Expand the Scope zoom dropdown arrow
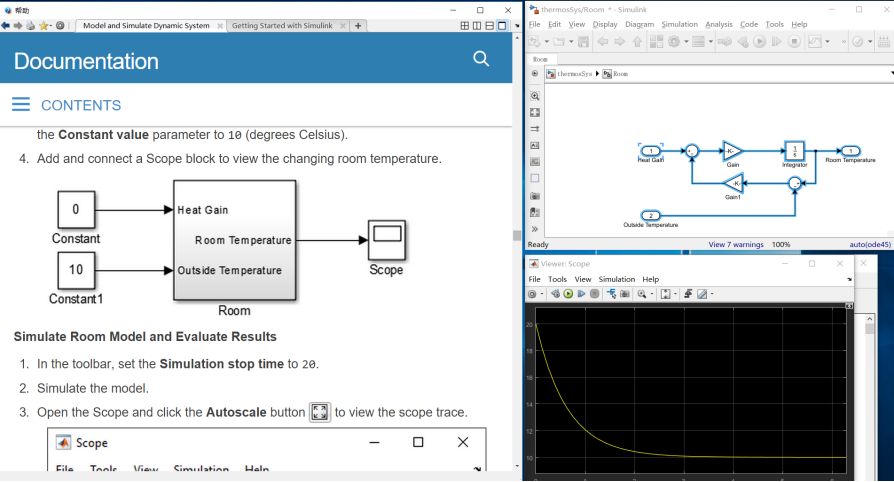 coord(652,294)
